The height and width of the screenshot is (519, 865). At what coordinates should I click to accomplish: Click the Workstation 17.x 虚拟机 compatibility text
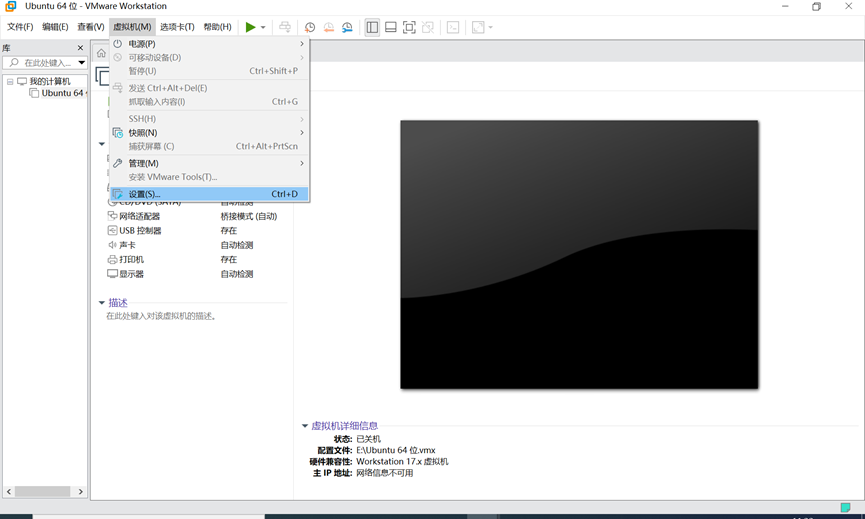[x=402, y=462]
